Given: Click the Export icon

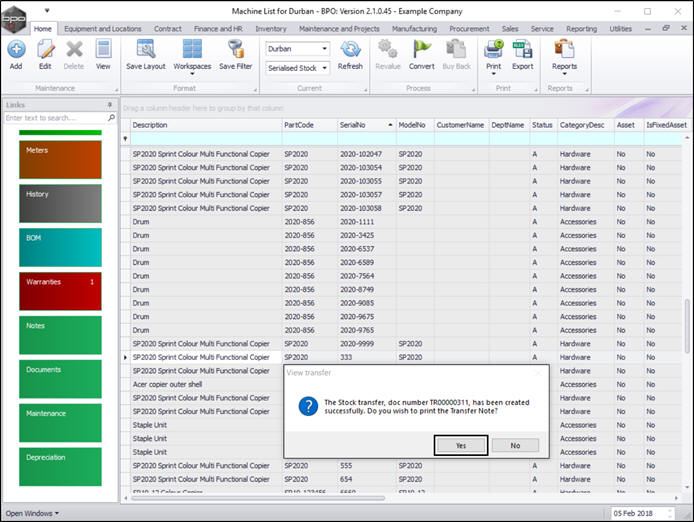Looking at the screenshot, I should click(x=522, y=50).
